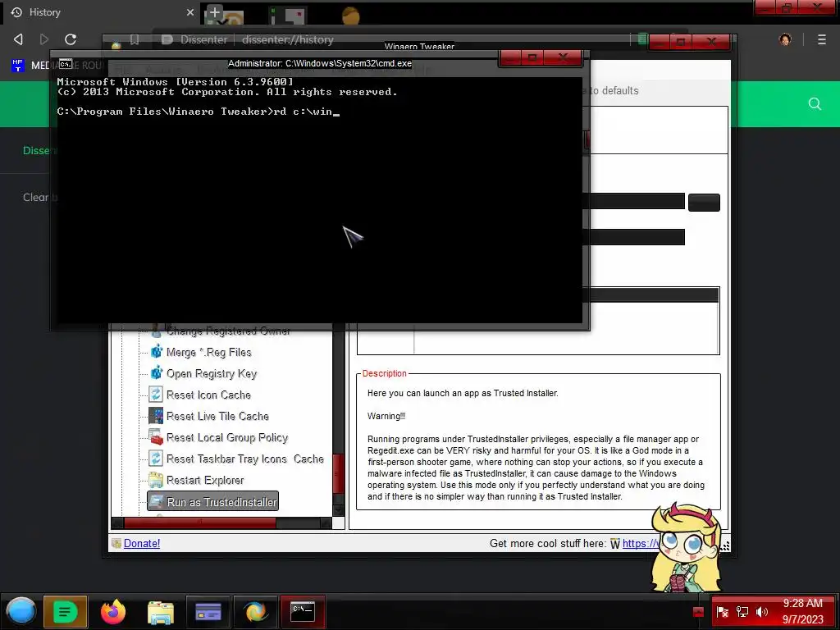Show hidden tray icons arrow
Image resolution: width=840 pixels, height=630 pixels.
(698, 612)
